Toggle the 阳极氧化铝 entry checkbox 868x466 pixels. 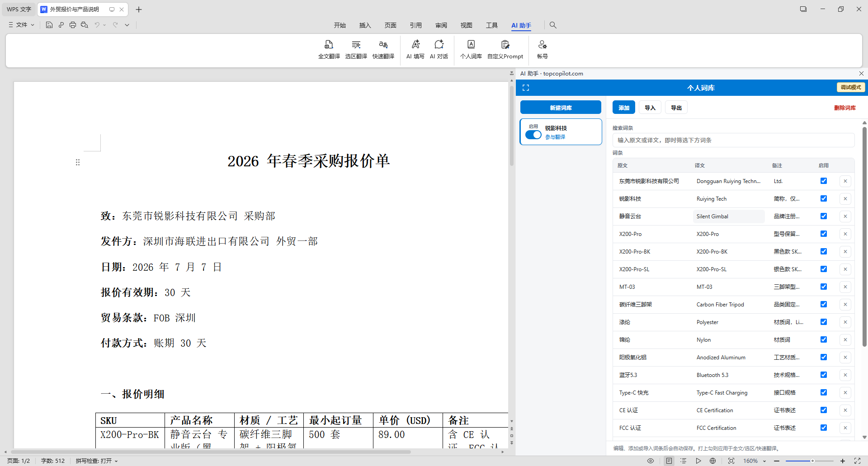[x=824, y=357]
